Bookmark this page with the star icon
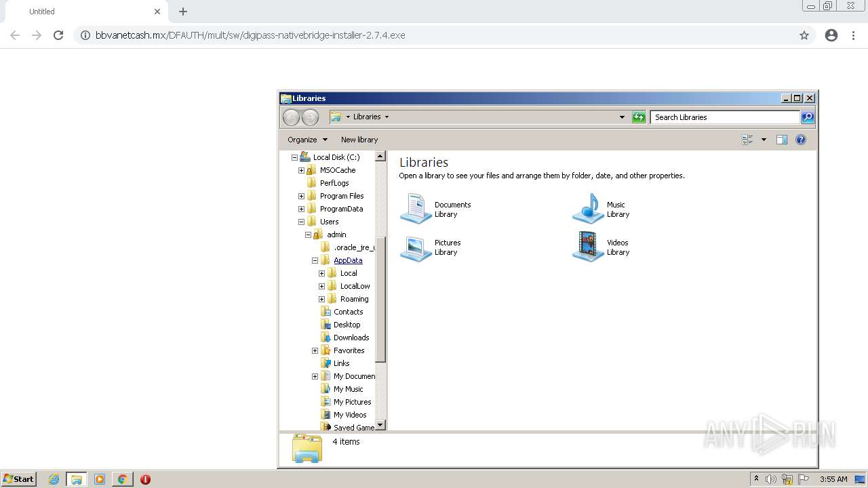This screenshot has height=488, width=868. tap(804, 35)
